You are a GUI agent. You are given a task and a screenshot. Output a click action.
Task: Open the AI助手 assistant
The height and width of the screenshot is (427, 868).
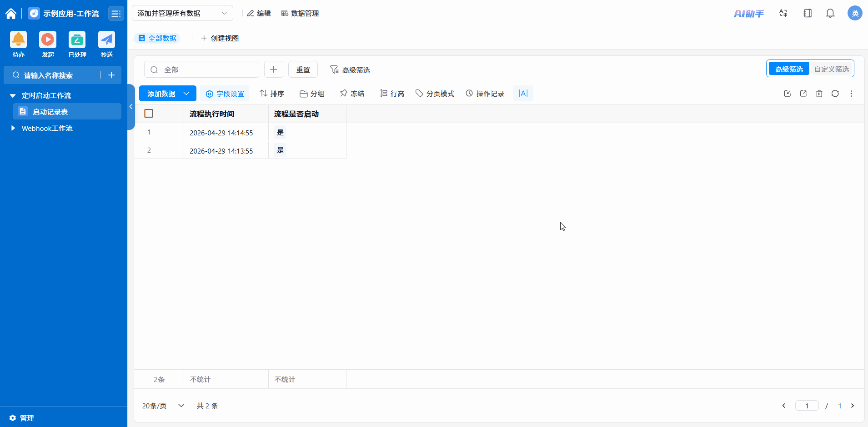point(749,14)
